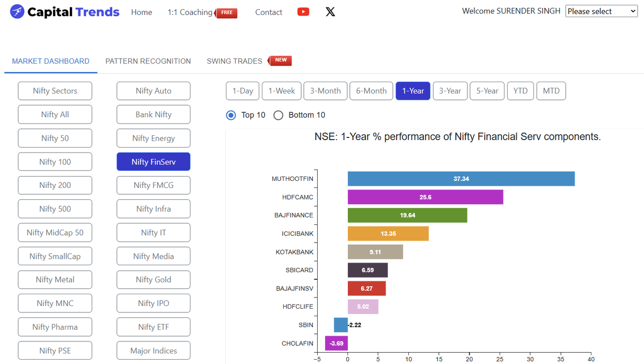Image resolution: width=644 pixels, height=364 pixels.
Task: Choose Nifty MidCap 50 button
Action: (x=55, y=232)
